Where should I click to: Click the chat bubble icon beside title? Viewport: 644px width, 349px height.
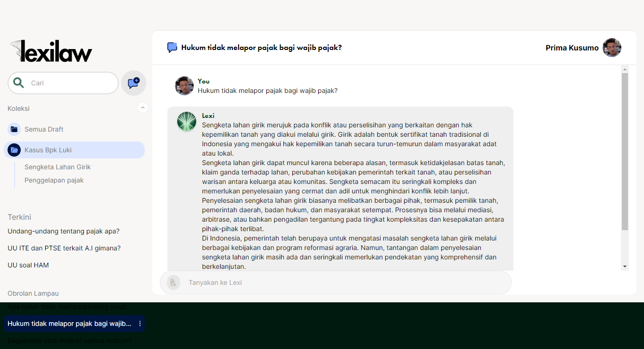pyautogui.click(x=173, y=48)
